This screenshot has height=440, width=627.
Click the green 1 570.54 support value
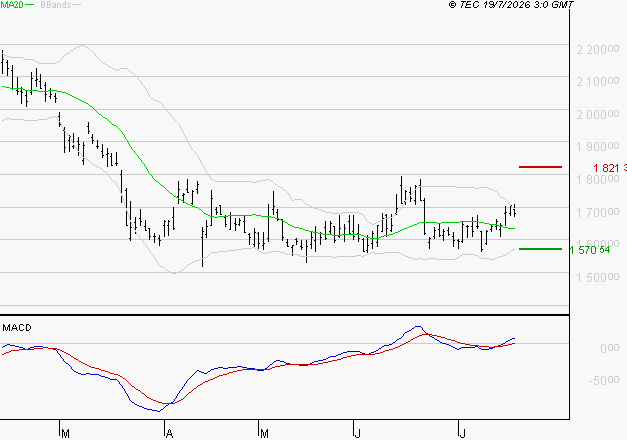pyautogui.click(x=590, y=250)
